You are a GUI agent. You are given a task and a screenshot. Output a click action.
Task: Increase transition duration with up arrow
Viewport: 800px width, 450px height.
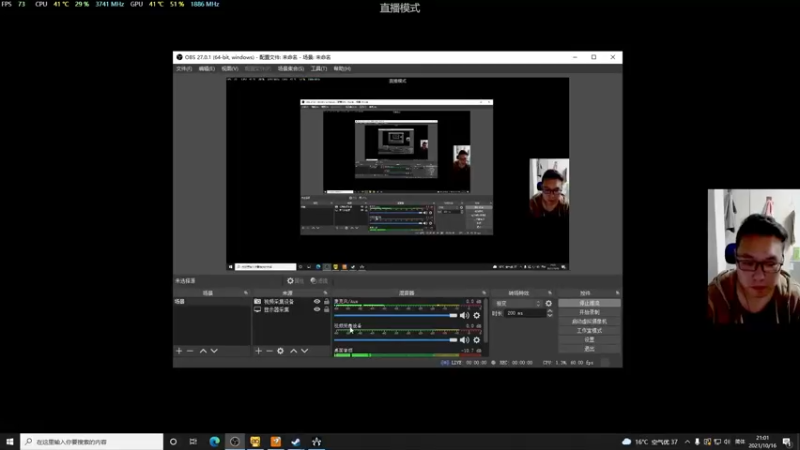549,311
